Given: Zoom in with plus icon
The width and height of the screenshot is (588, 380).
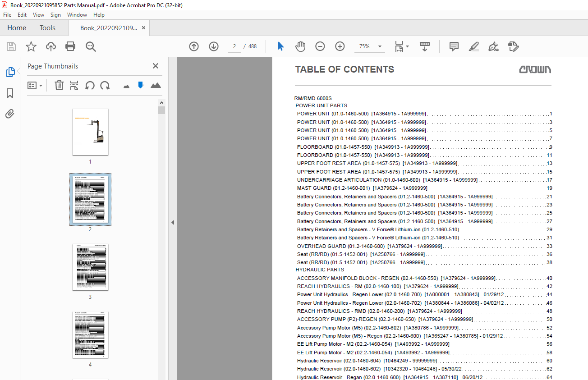Looking at the screenshot, I should pos(340,46).
